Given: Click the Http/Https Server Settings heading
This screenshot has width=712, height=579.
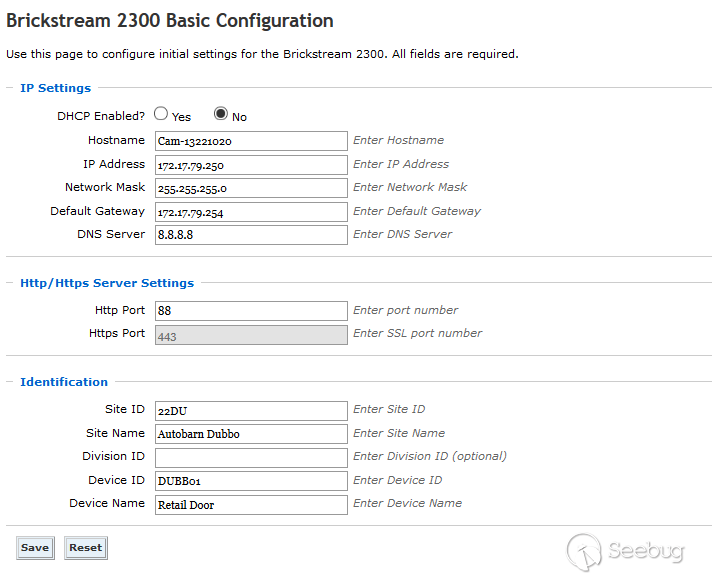Looking at the screenshot, I should click(x=107, y=283).
